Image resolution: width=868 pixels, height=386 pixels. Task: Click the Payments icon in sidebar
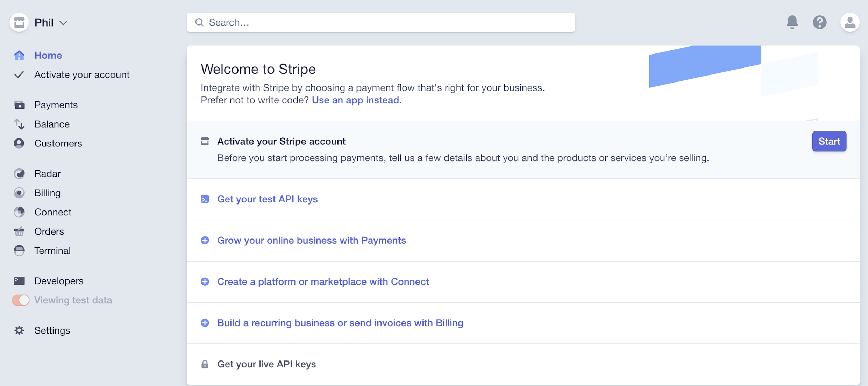coord(19,105)
